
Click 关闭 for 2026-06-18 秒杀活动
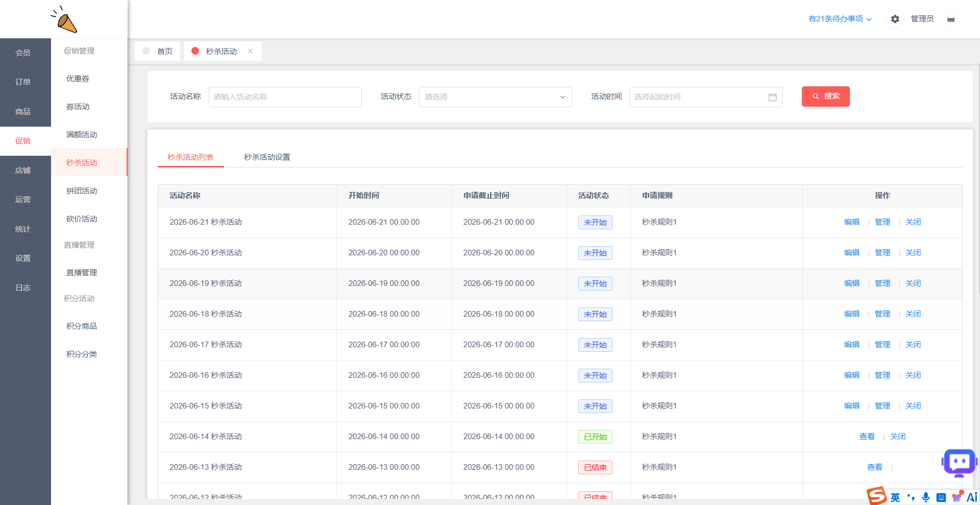913,314
